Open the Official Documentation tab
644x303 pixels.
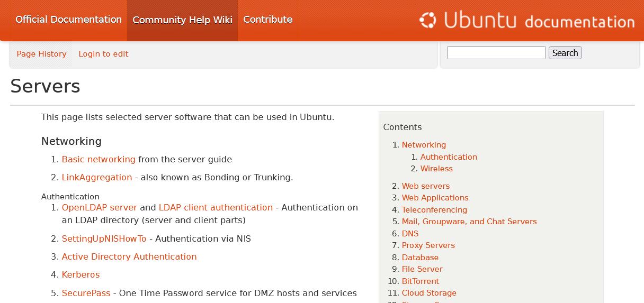68,20
